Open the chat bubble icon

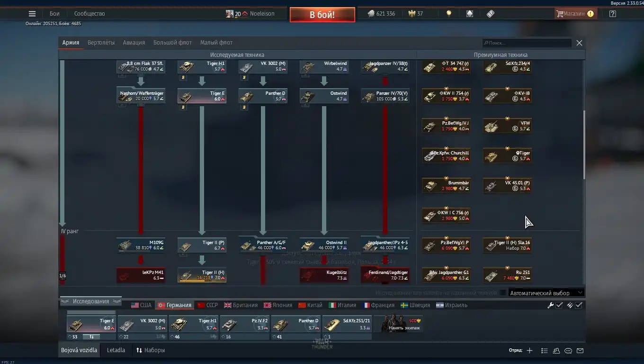tap(568, 351)
